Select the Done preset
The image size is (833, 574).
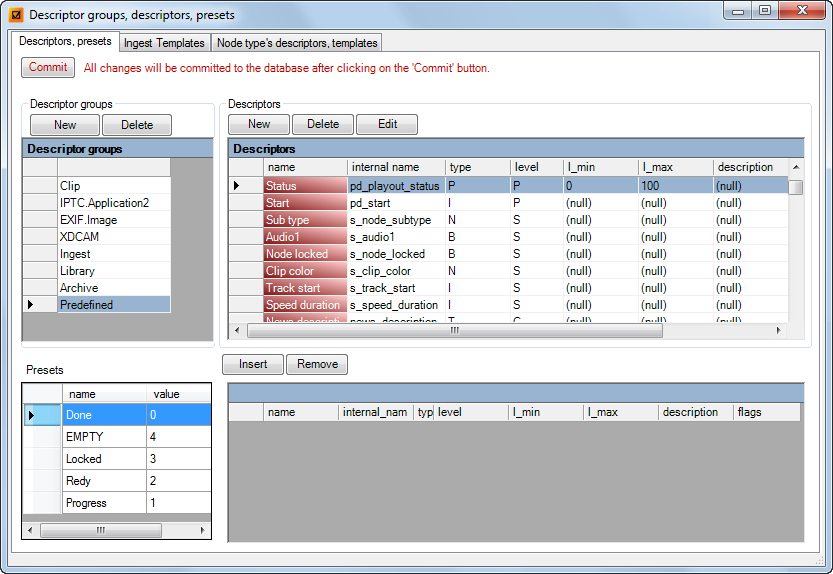click(105, 415)
